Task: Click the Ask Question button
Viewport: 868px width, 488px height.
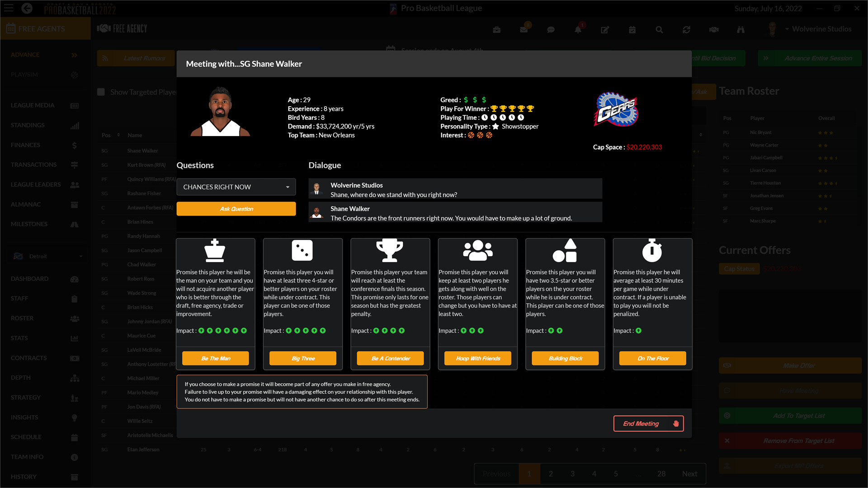Action: click(236, 208)
